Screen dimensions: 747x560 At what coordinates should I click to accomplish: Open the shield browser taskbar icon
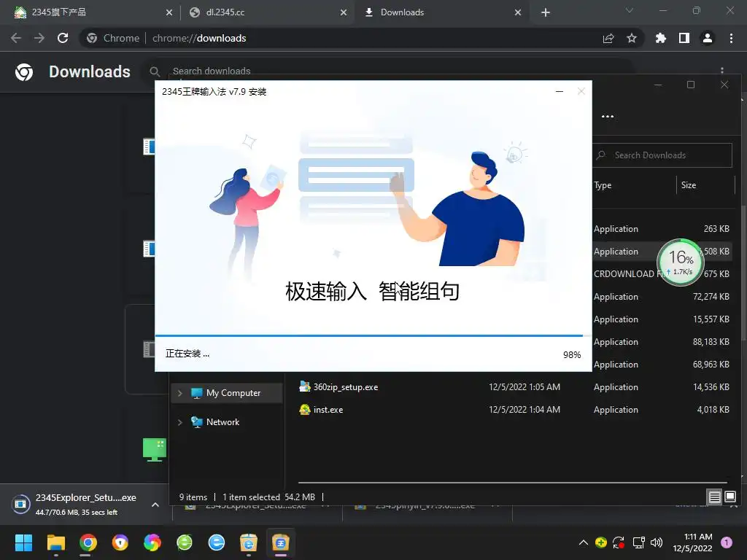(x=120, y=542)
